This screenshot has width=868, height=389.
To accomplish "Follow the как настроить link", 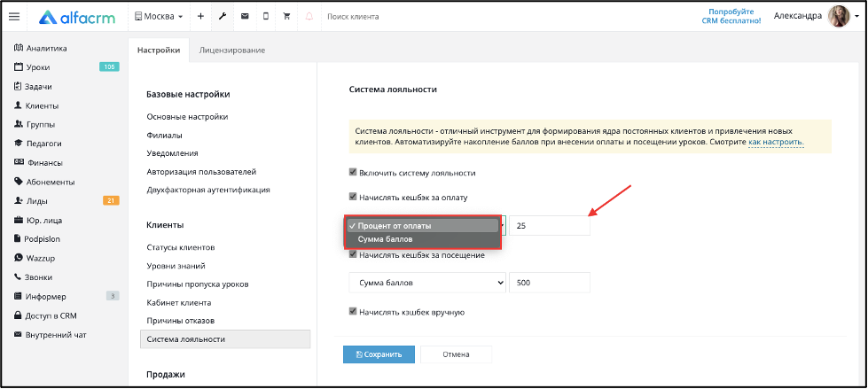I will click(776, 143).
